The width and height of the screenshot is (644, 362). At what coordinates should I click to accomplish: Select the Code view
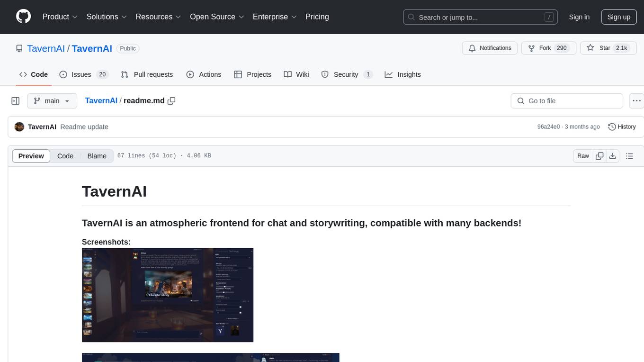65,156
